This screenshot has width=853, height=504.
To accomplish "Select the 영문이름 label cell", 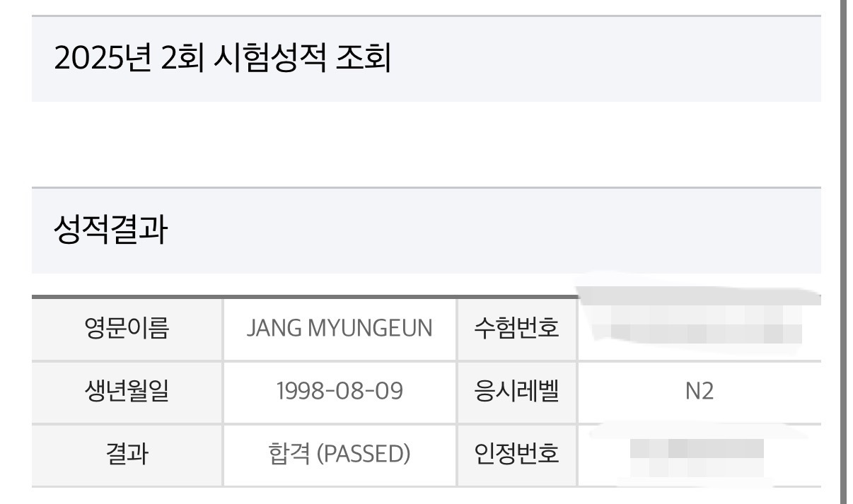I will (127, 329).
